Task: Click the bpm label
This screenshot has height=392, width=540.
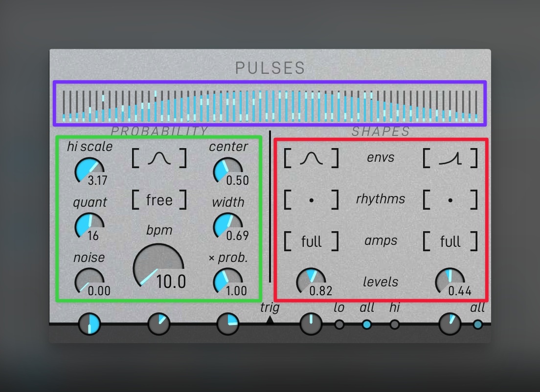Action: (159, 230)
